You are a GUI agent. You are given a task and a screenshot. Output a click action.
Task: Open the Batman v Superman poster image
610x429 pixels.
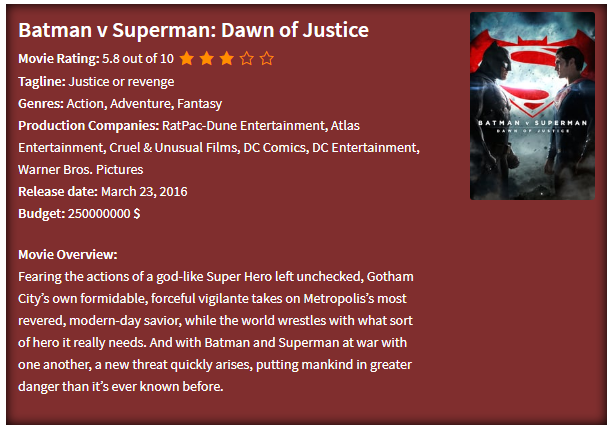[x=532, y=106]
